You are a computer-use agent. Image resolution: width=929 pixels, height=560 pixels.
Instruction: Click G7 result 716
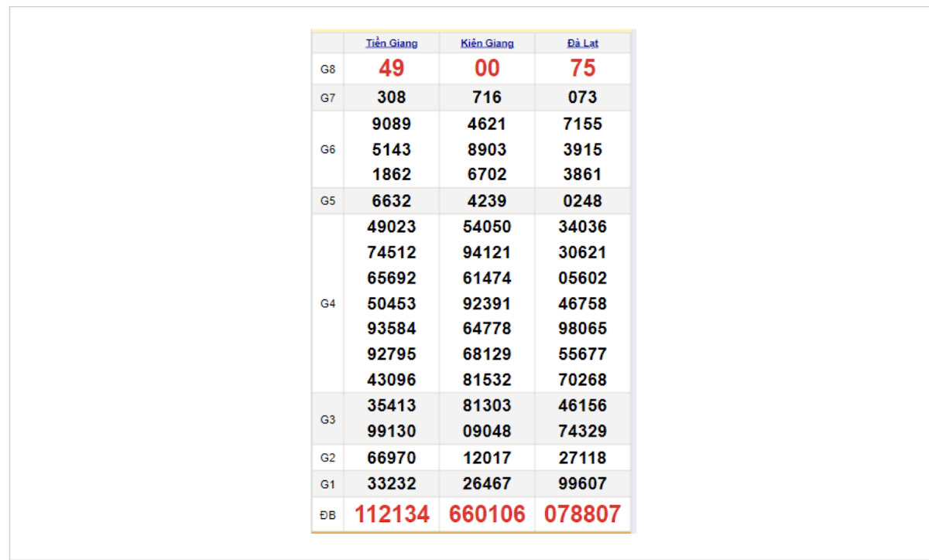487,97
